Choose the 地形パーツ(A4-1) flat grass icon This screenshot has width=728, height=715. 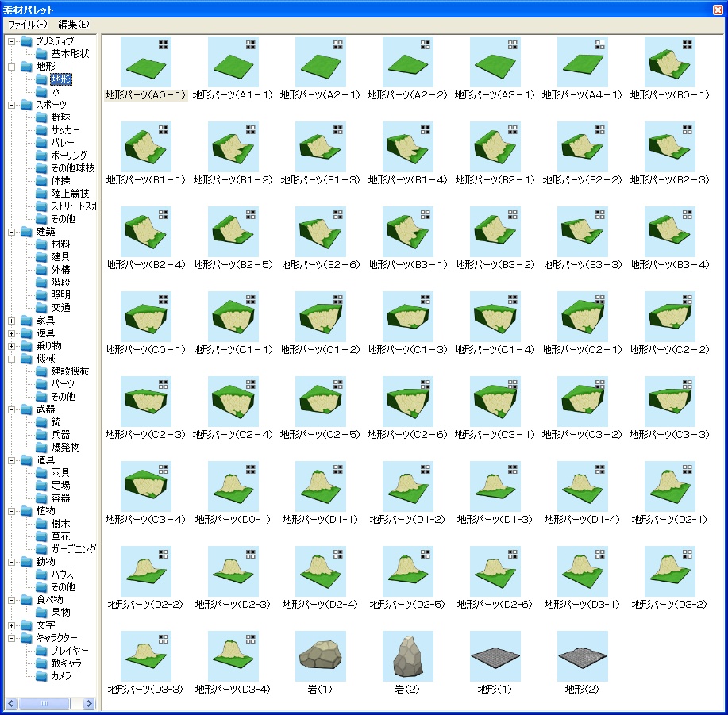[x=583, y=62]
